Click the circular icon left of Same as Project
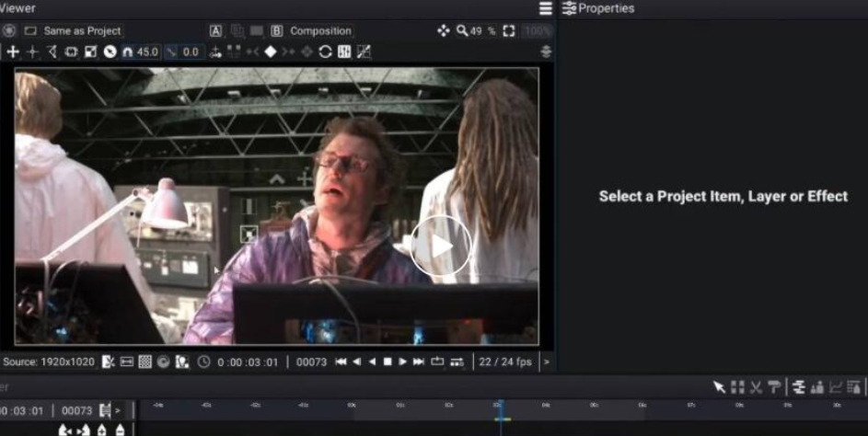 9,31
